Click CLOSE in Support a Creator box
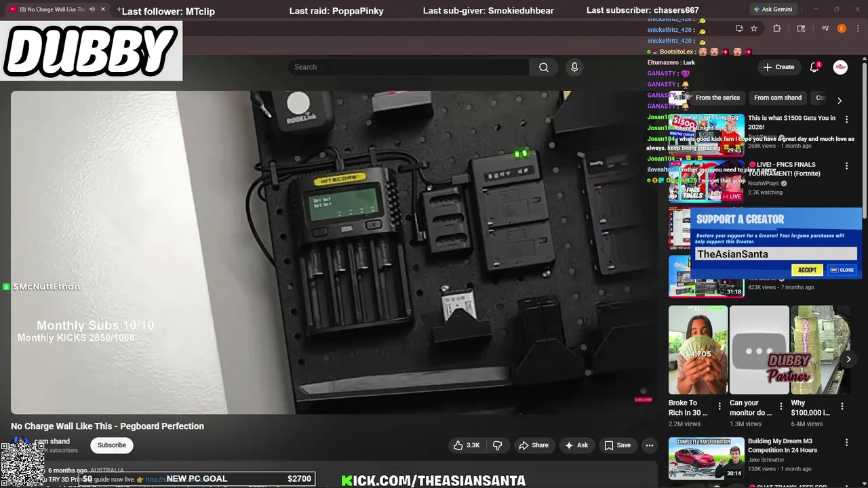The image size is (868, 488). (x=842, y=270)
